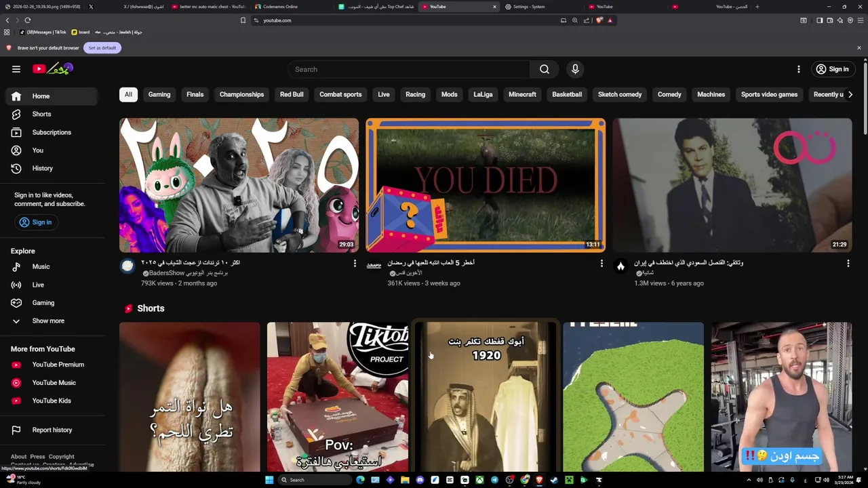Select the Machines filter chip
The height and width of the screenshot is (488, 868).
pos(711,94)
